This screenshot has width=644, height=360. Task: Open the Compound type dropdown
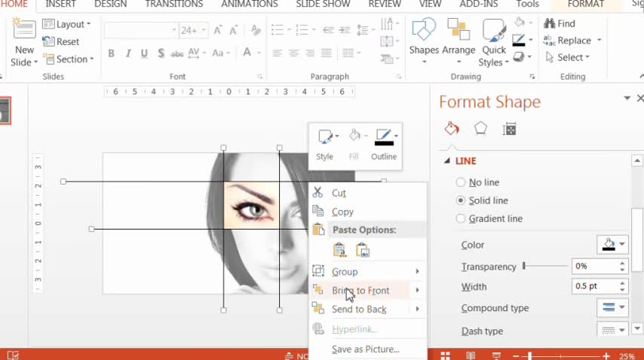pos(622,307)
